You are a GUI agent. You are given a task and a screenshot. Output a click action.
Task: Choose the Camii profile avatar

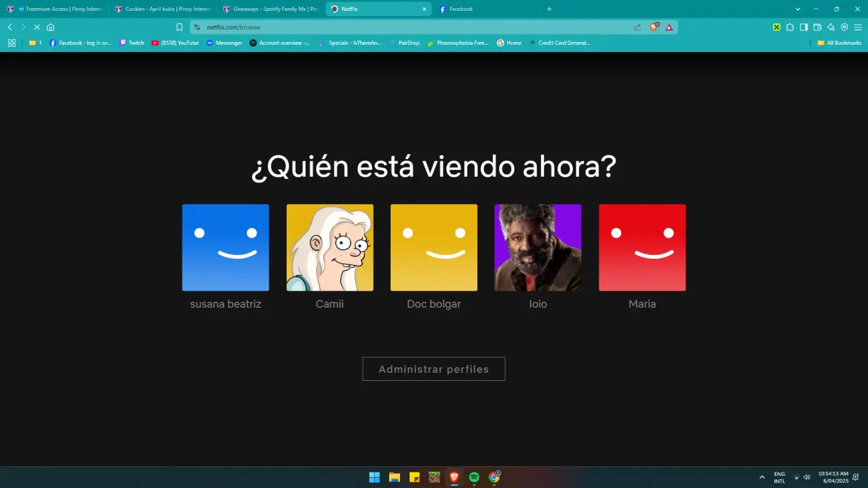coord(330,247)
